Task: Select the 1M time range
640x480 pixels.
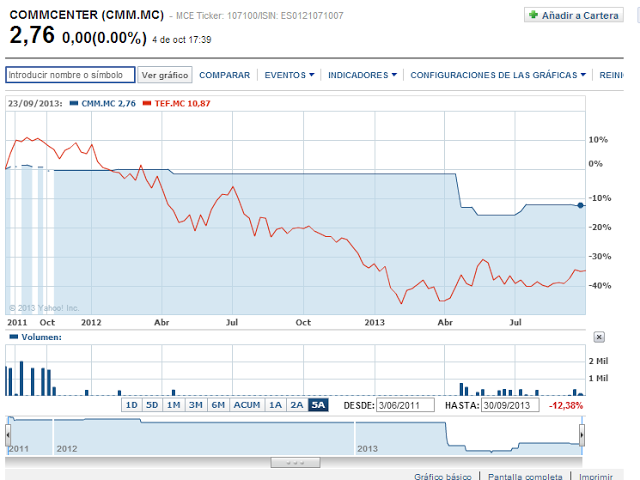Action: tap(173, 405)
